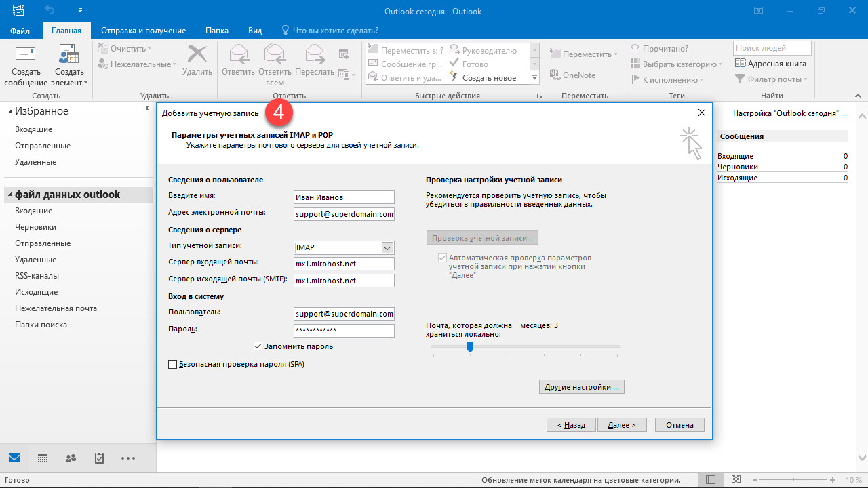The height and width of the screenshot is (488, 868).
Task: Click the Прочитано? envelope icon
Action: (635, 49)
